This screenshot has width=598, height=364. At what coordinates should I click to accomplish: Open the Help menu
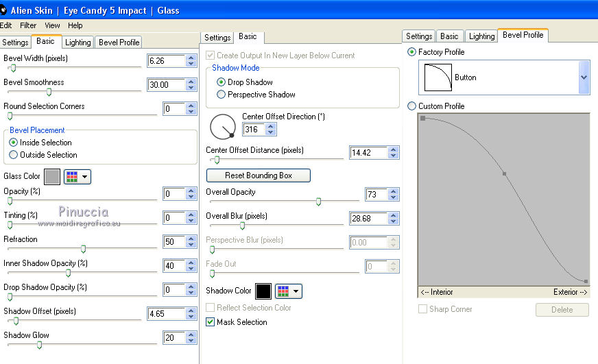click(75, 25)
